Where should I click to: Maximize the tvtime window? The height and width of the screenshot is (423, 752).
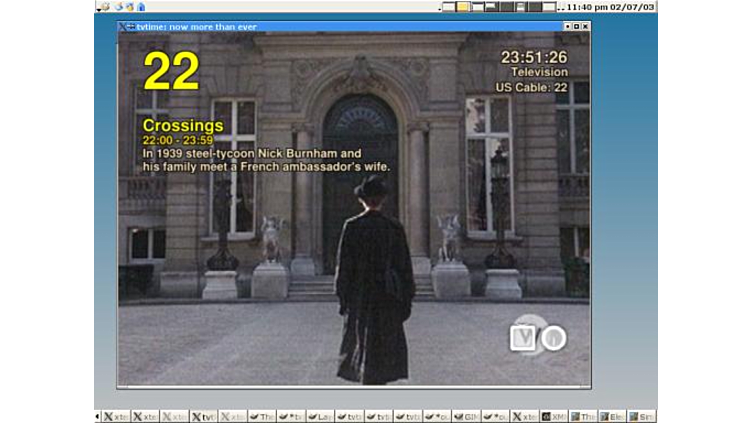(x=576, y=26)
